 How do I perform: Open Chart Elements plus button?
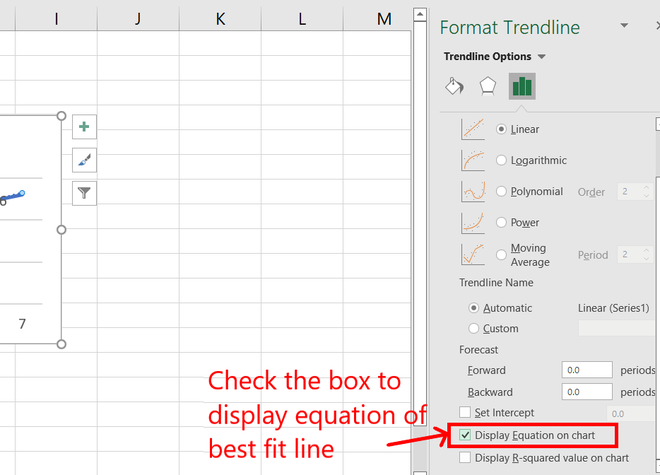point(84,126)
